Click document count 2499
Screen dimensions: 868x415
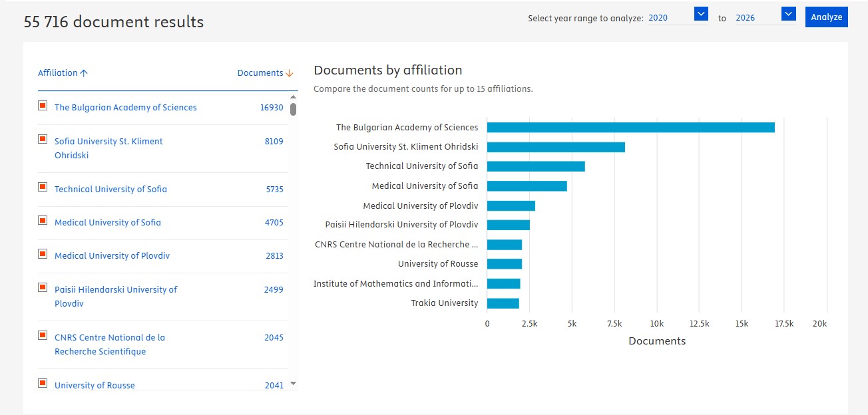(274, 289)
